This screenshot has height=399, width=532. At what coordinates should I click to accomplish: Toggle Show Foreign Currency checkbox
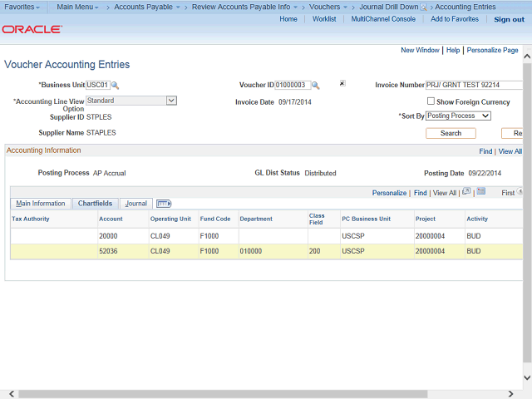coord(431,101)
